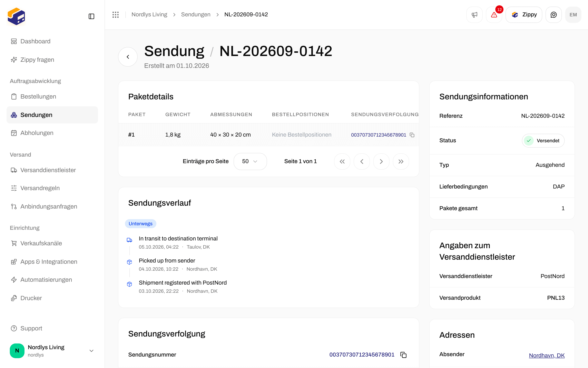588x368 pixels.
Task: Open the announcements megaphone icon
Action: click(474, 15)
